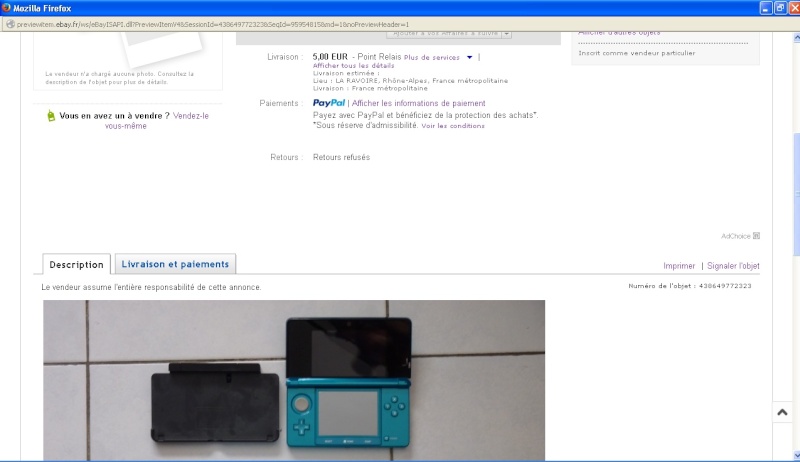Click Signaler l'objet link
The height and width of the screenshot is (462, 800).
pos(733,266)
